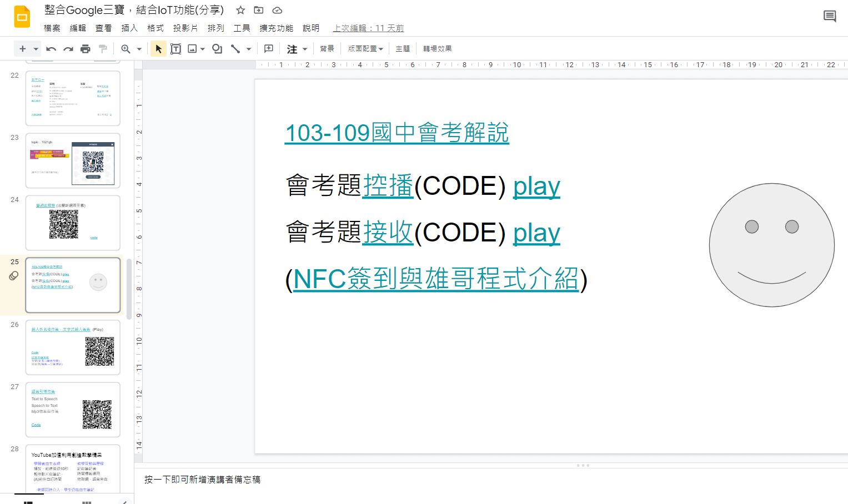This screenshot has height=504, width=848.
Task: Open the comment history panel
Action: [830, 16]
